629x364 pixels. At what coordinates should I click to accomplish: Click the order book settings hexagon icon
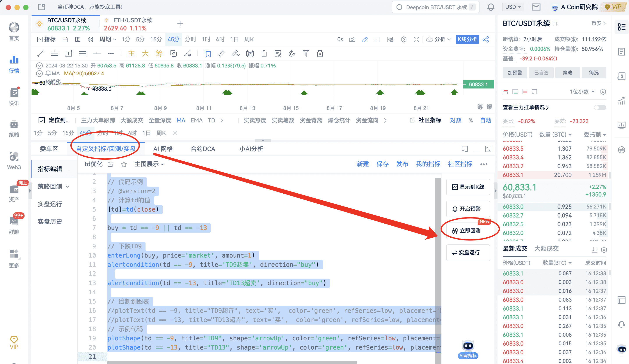tap(603, 92)
